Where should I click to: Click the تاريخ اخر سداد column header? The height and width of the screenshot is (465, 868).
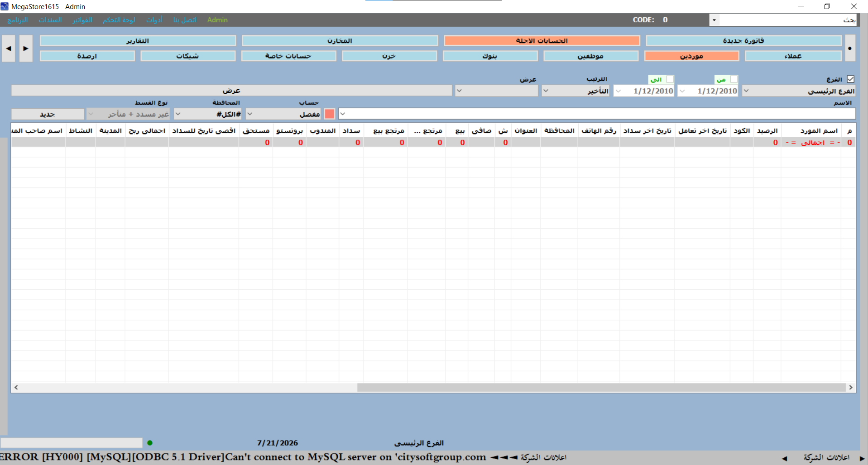(647, 131)
